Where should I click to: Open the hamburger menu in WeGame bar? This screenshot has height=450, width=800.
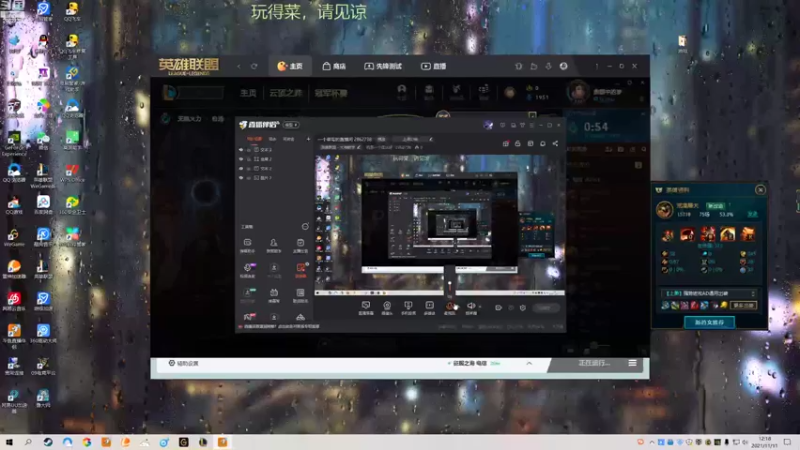point(633,363)
